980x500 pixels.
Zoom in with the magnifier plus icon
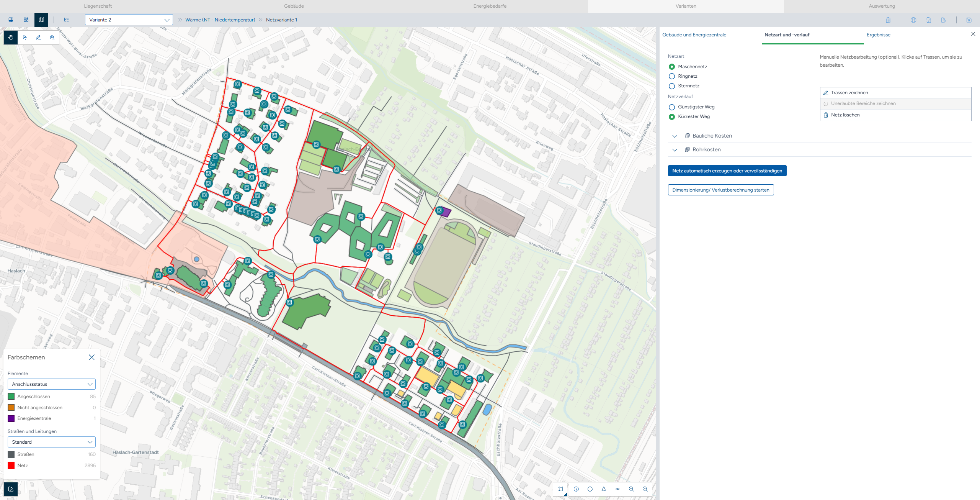coord(631,489)
